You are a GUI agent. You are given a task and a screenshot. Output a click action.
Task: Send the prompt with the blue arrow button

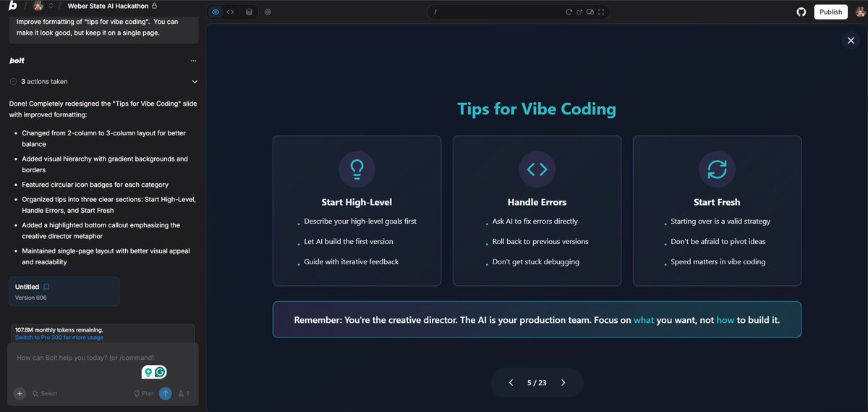(166, 394)
